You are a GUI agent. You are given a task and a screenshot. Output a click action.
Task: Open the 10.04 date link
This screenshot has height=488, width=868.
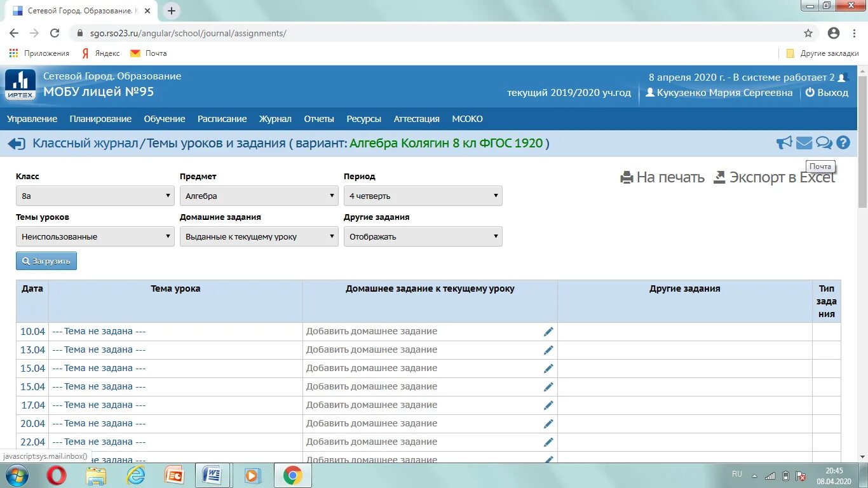[x=32, y=331]
